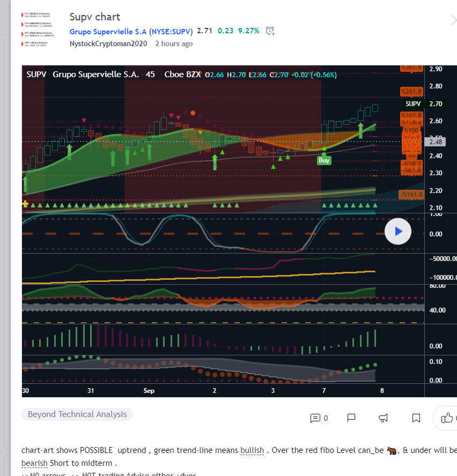Click the Buy signal label on chart
Viewport: 457px width, 476px height.
[x=324, y=160]
